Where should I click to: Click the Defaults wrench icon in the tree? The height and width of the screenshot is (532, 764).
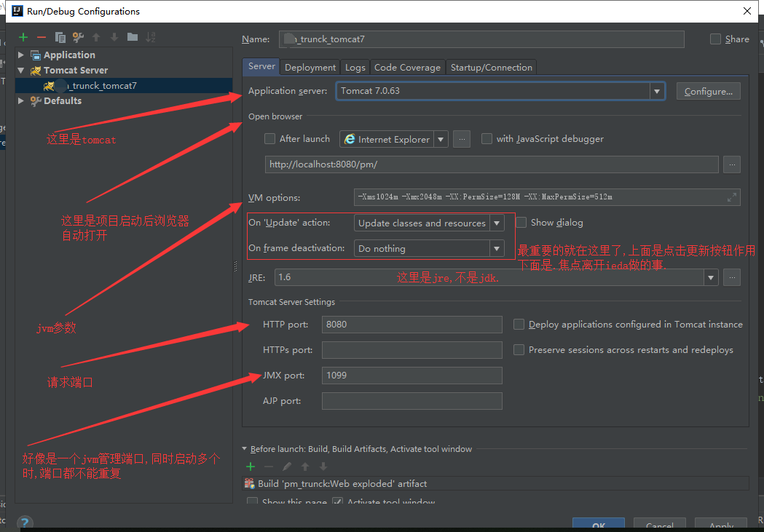(x=36, y=100)
